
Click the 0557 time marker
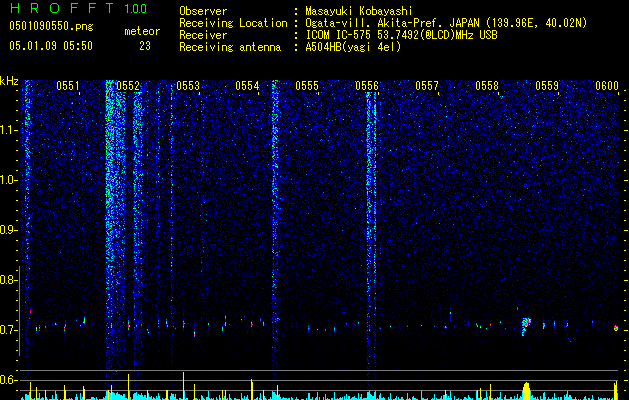[427, 86]
